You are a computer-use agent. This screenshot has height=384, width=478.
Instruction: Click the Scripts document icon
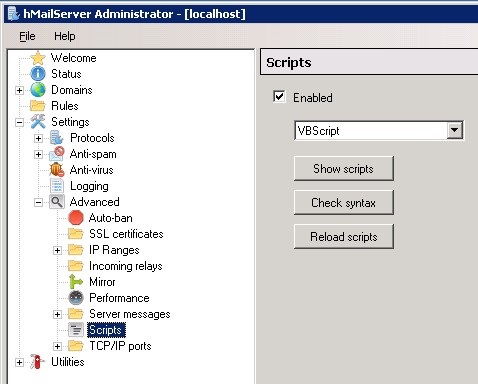(x=76, y=330)
